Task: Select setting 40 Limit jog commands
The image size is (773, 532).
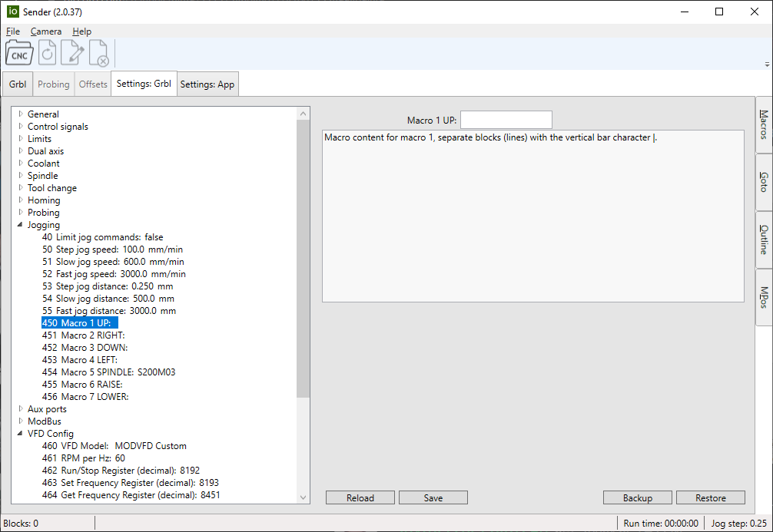Action: [x=102, y=237]
